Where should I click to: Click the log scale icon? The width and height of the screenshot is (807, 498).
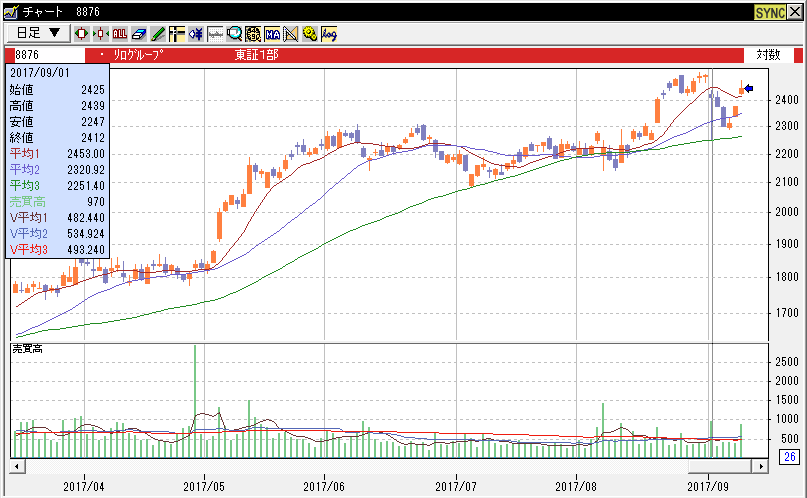(329, 33)
